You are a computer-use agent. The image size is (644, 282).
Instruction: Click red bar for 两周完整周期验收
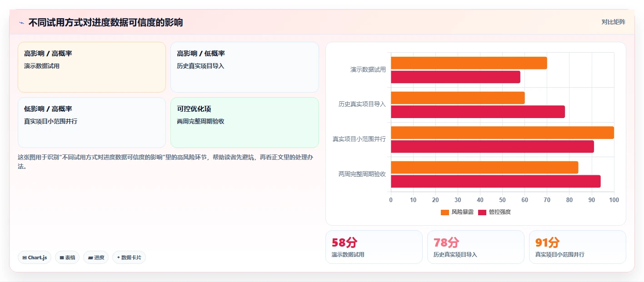pos(496,181)
